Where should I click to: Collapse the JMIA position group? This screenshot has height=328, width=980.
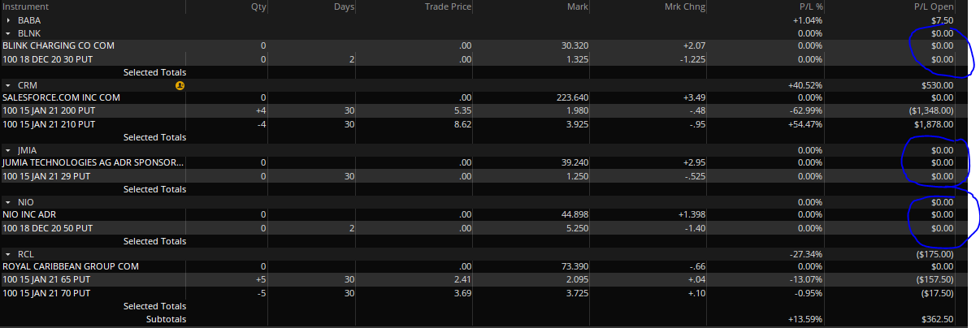click(7, 150)
